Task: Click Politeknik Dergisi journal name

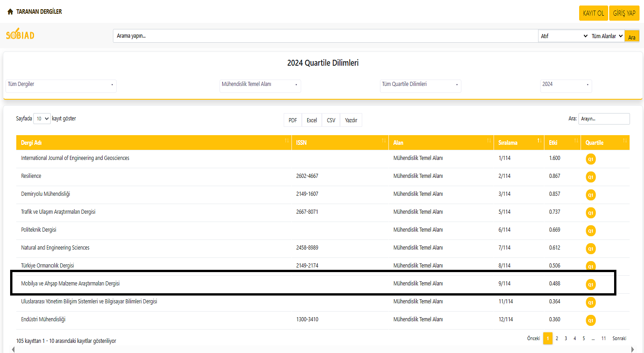Action: 39,230
